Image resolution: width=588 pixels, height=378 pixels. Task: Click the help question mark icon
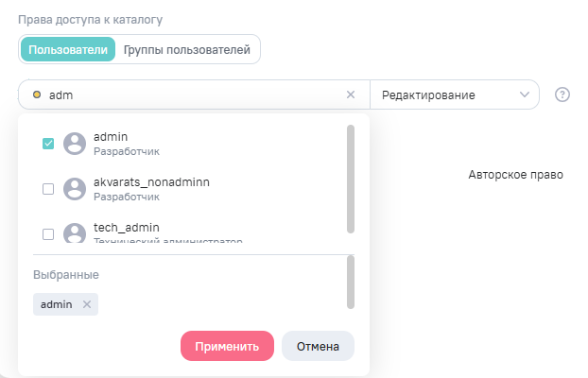(562, 94)
